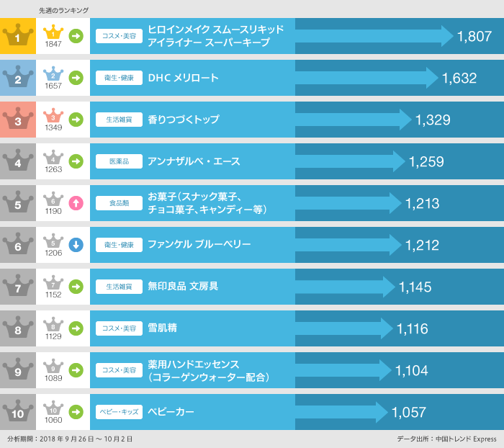The height and width of the screenshot is (448, 504).
Task: Open the 無印良品 文房具 entry
Action: pos(183,287)
